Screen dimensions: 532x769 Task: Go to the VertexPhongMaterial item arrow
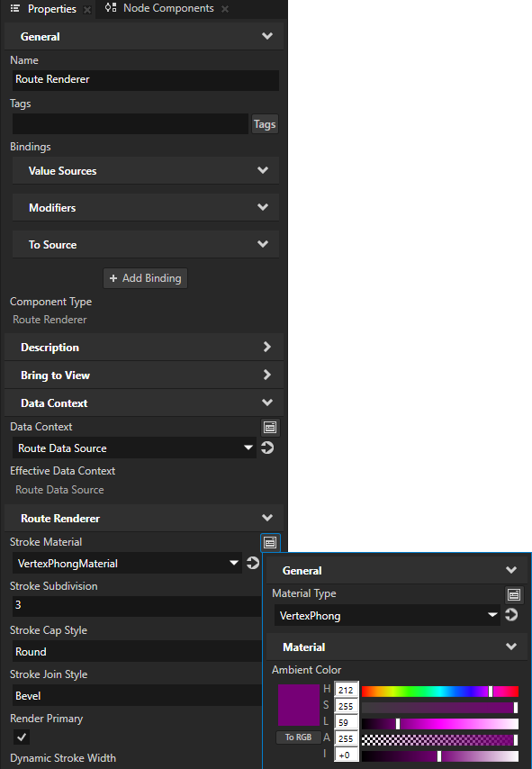[x=253, y=563]
